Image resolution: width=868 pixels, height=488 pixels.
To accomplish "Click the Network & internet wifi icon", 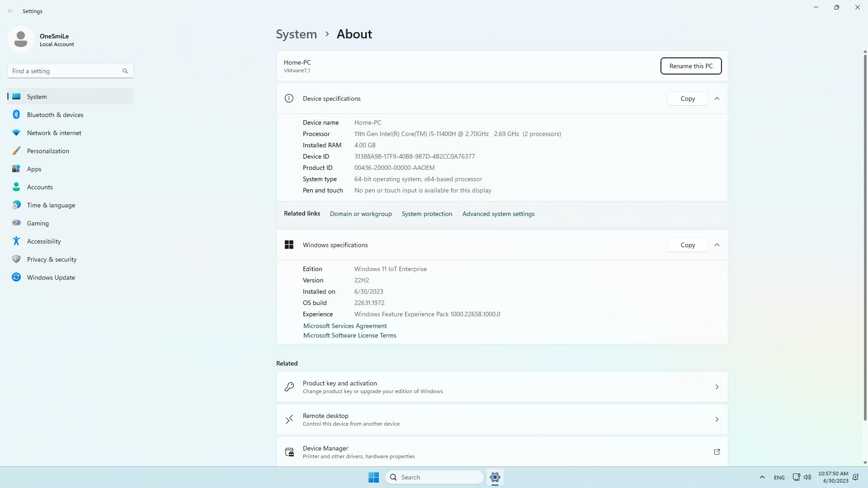I will point(16,133).
